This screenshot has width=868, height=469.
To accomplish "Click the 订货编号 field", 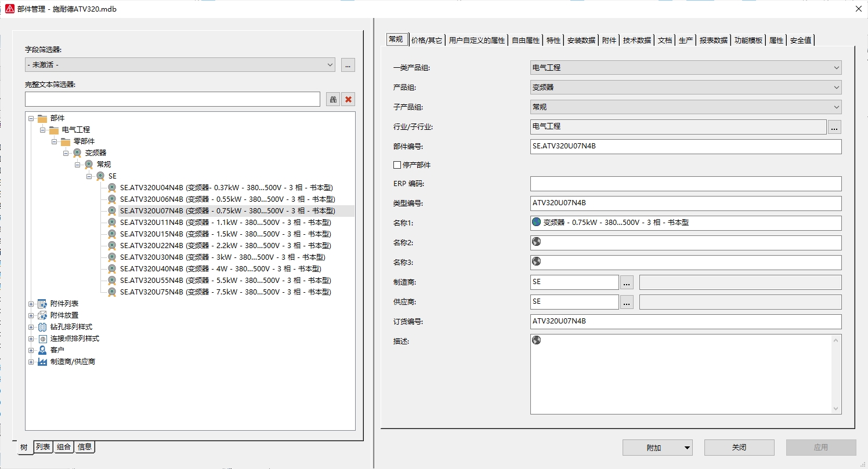I will (686, 322).
